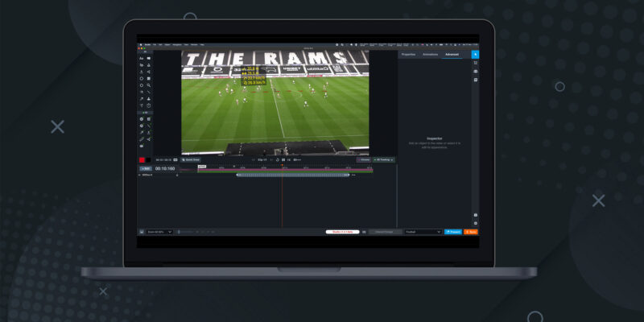Image resolution: width=644 pixels, height=322 pixels.
Task: Click the blue Present button
Action: (x=453, y=232)
